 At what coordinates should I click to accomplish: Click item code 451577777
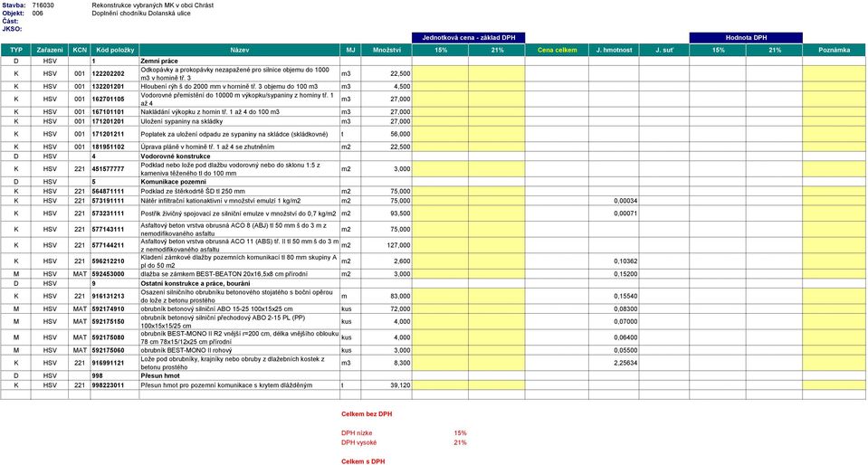tap(108, 169)
